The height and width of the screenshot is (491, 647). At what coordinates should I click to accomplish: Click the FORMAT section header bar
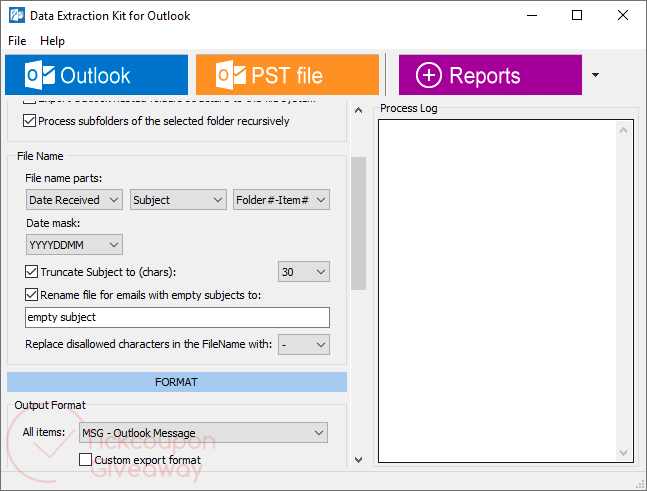(177, 382)
